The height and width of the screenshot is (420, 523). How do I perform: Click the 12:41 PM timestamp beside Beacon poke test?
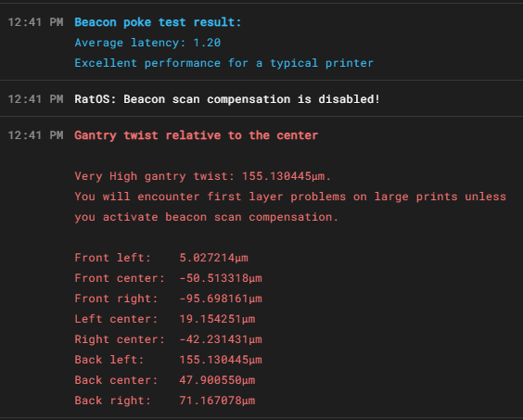click(35, 22)
